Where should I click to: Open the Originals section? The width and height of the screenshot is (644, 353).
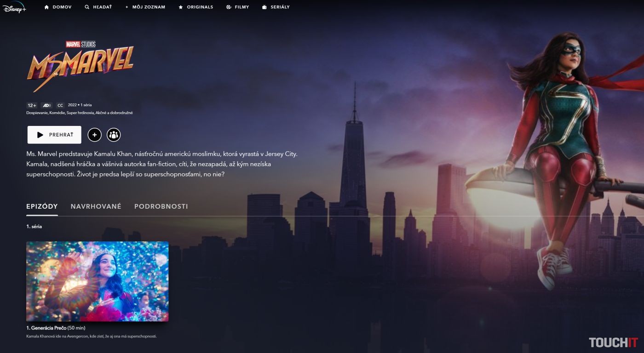(x=195, y=7)
